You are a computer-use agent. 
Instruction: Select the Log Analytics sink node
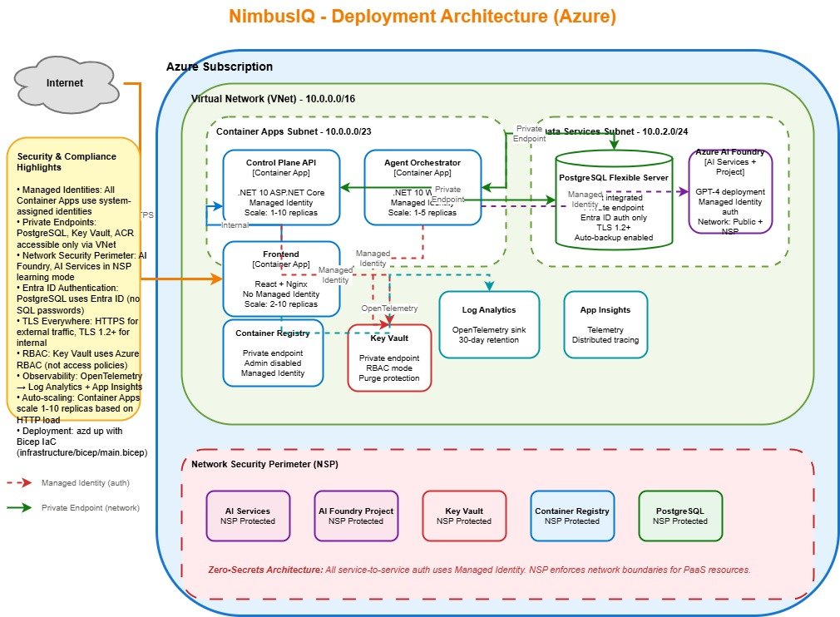(x=489, y=324)
